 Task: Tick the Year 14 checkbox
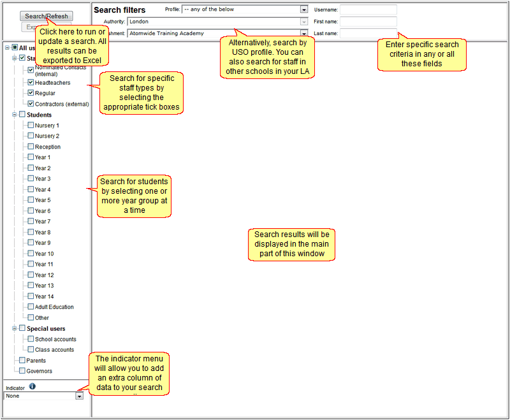31,296
